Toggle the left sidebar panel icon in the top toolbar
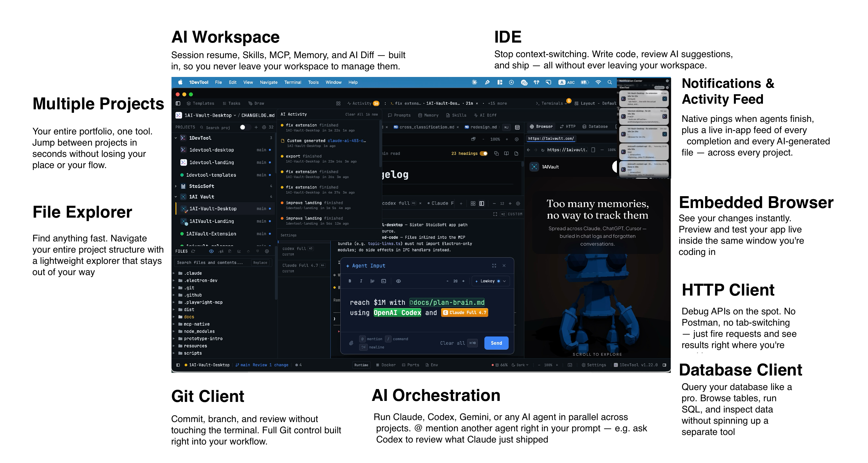This screenshot has height=463, width=868. click(178, 103)
